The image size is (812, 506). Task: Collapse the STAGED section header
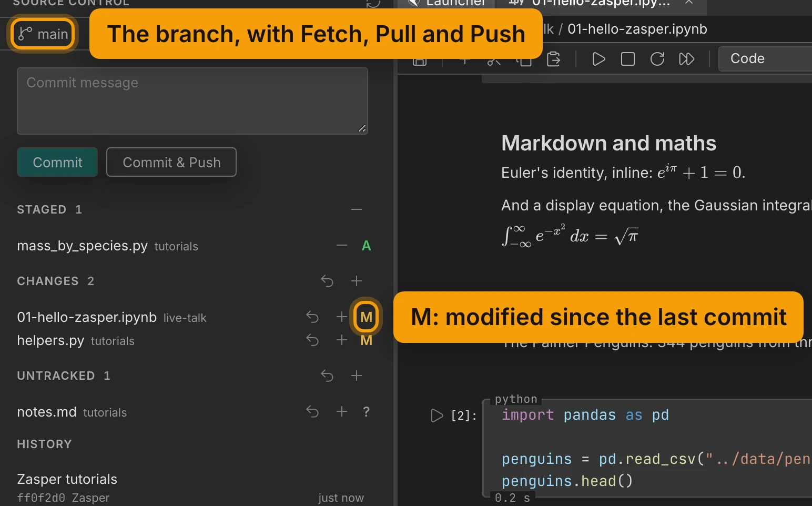point(49,209)
